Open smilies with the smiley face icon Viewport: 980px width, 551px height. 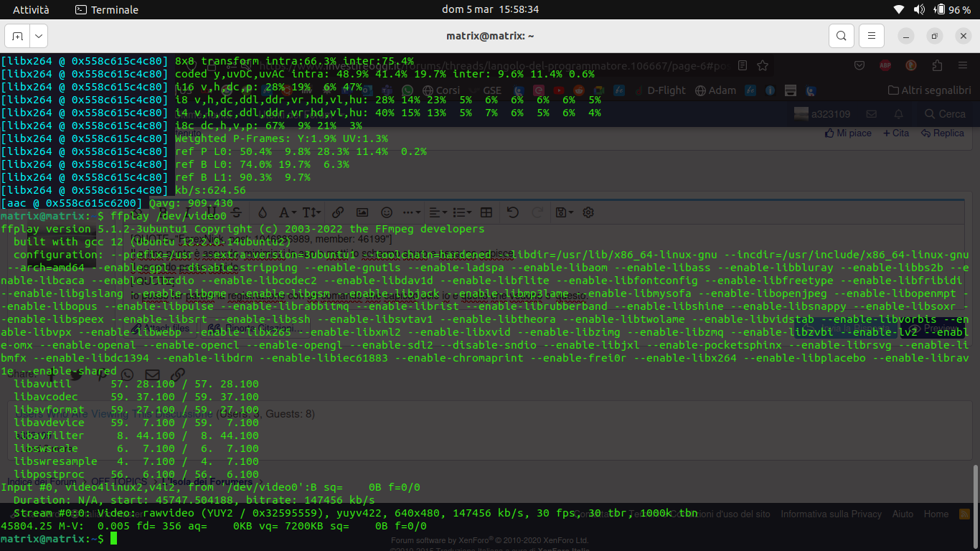click(387, 212)
